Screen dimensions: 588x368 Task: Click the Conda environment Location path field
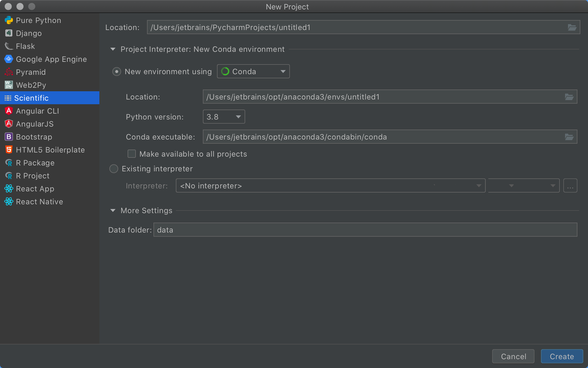click(390, 97)
